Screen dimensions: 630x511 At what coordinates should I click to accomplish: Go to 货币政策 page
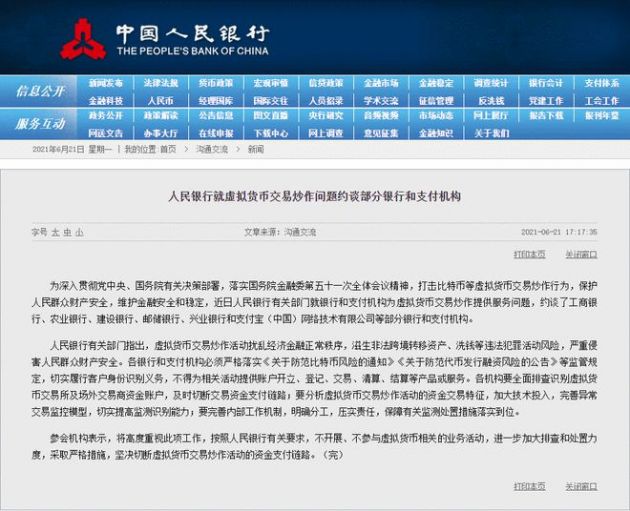click(216, 83)
